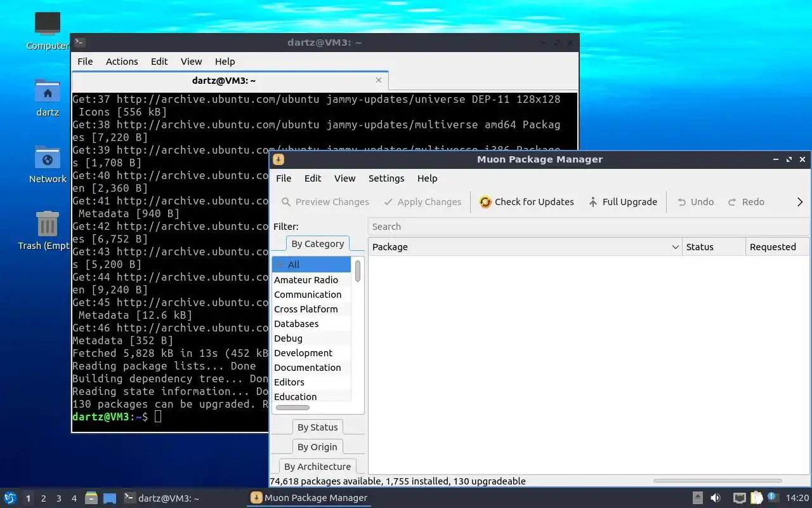Open the Muon Settings menu
Image resolution: width=812 pixels, height=508 pixels.
[386, 178]
